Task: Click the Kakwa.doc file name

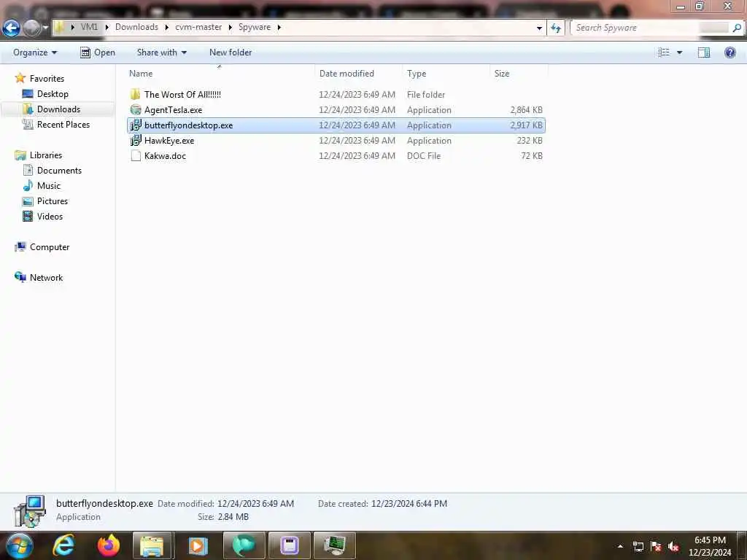Action: (165, 156)
